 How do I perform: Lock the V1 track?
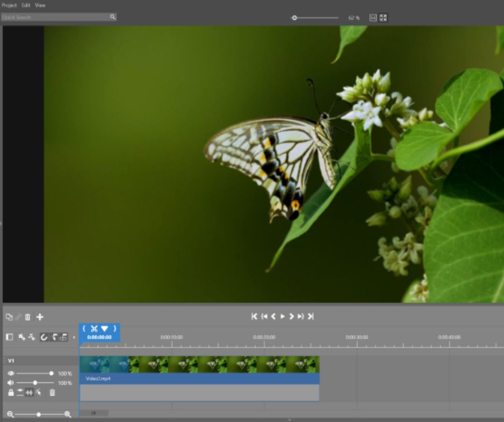point(11,393)
